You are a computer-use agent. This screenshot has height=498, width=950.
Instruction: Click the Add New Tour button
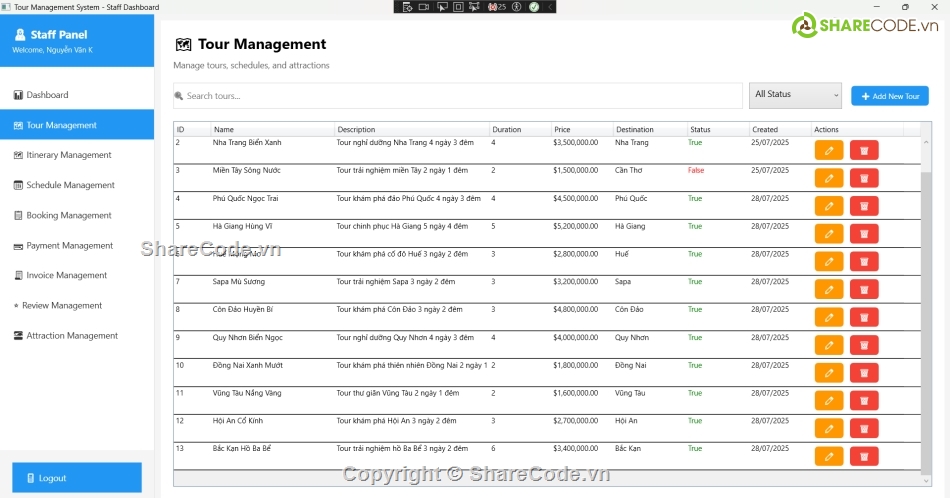(890, 96)
